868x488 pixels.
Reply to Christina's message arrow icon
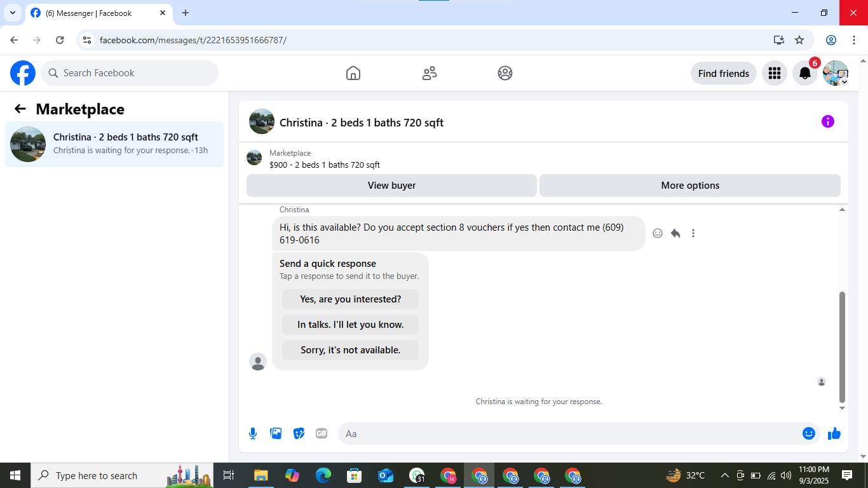coord(675,233)
